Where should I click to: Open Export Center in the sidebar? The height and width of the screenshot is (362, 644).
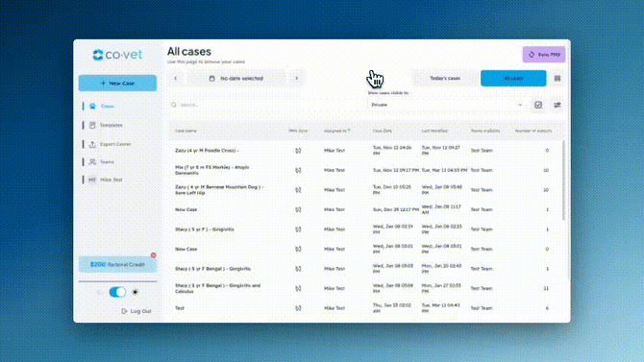tap(115, 144)
